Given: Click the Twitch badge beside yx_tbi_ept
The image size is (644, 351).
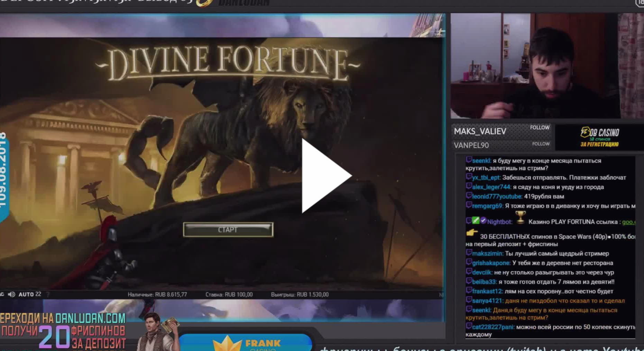Looking at the screenshot, I should (x=469, y=177).
